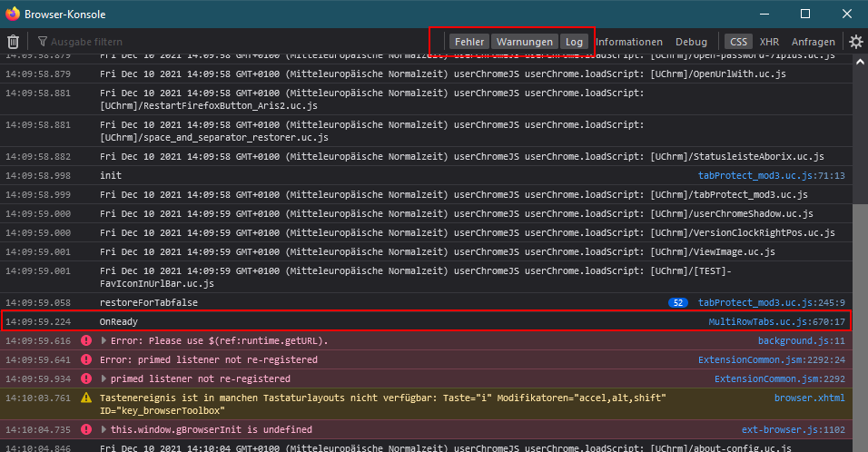Click the 52 repeat count badge

pos(678,302)
